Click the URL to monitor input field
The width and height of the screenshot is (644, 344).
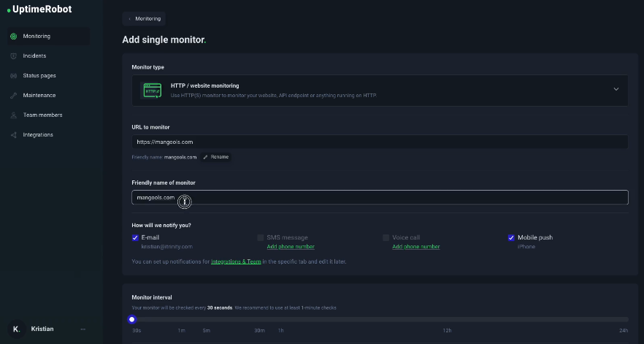coord(380,142)
